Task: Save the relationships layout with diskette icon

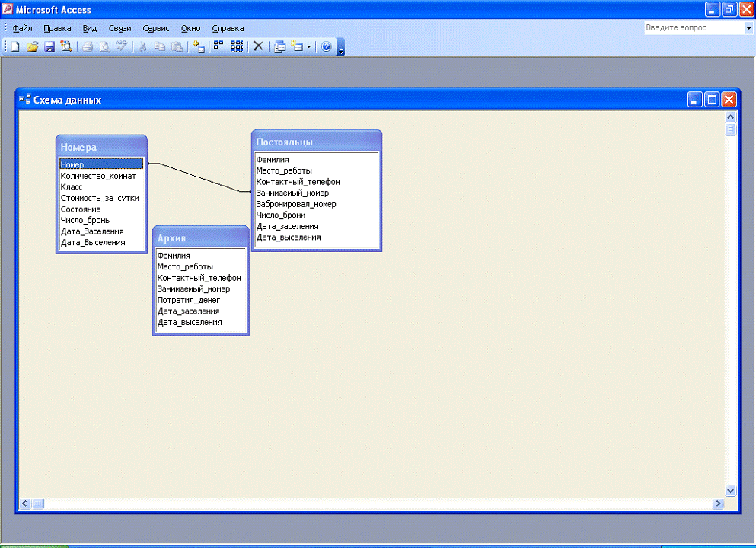Action: click(x=49, y=46)
